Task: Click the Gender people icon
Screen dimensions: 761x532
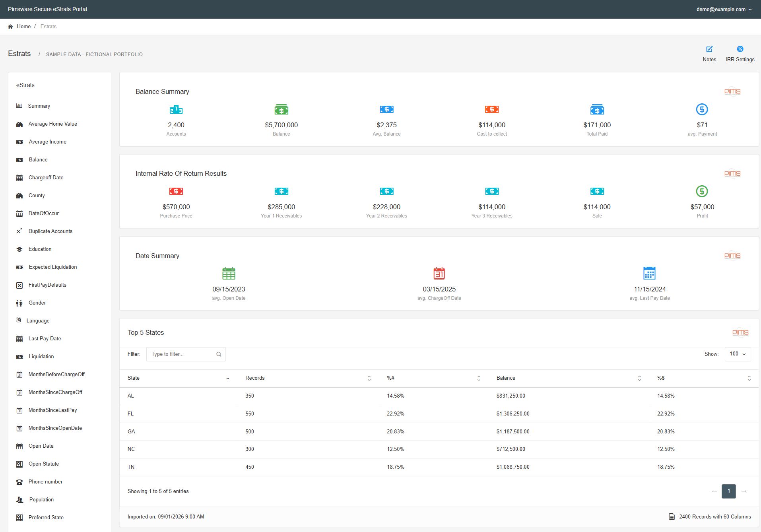Action: (19, 303)
